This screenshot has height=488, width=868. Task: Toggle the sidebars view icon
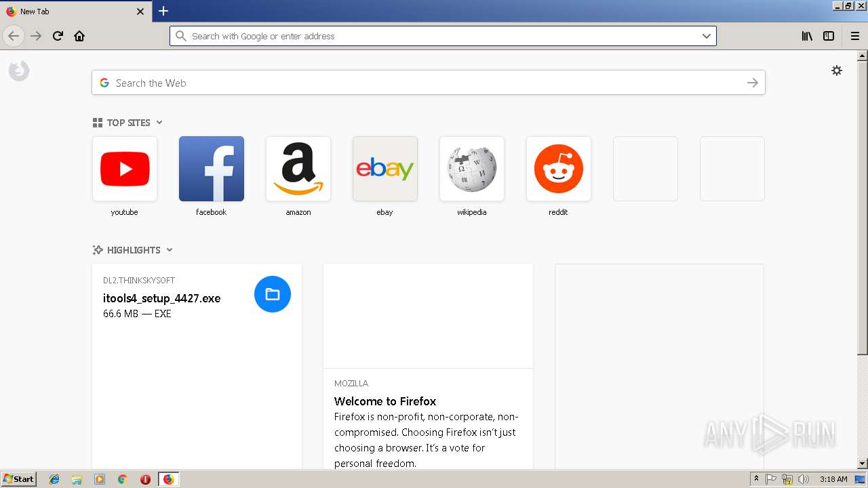[829, 36]
